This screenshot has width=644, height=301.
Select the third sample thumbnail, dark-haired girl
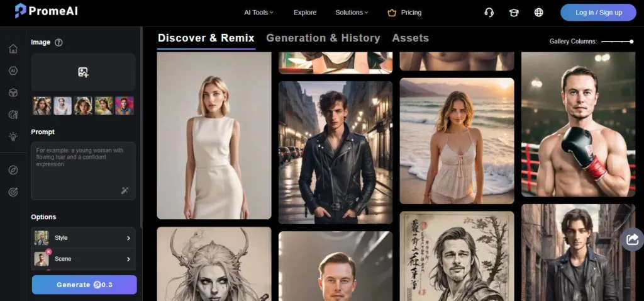(x=83, y=106)
